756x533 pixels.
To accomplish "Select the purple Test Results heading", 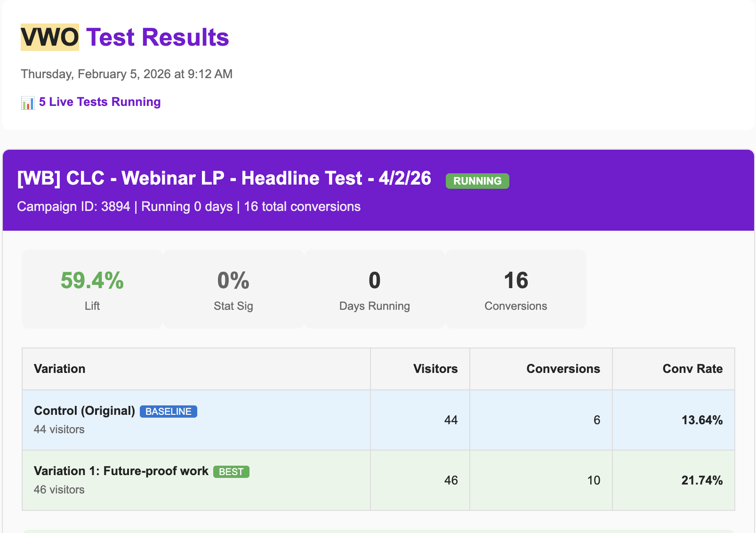I will [x=158, y=37].
